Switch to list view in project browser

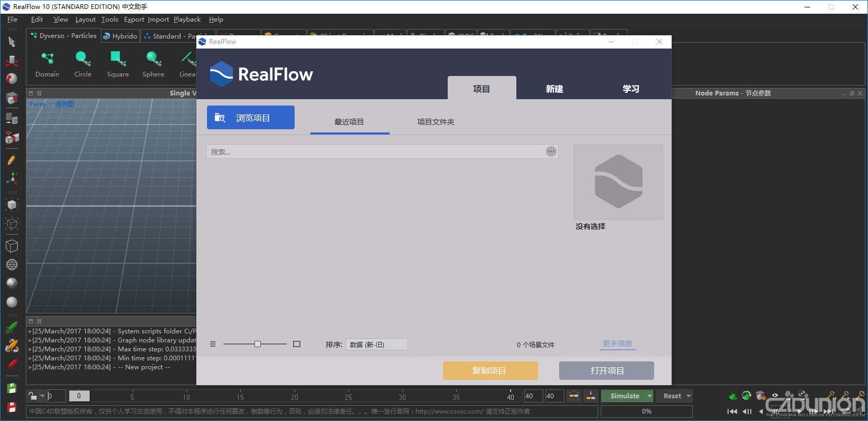pyautogui.click(x=213, y=344)
